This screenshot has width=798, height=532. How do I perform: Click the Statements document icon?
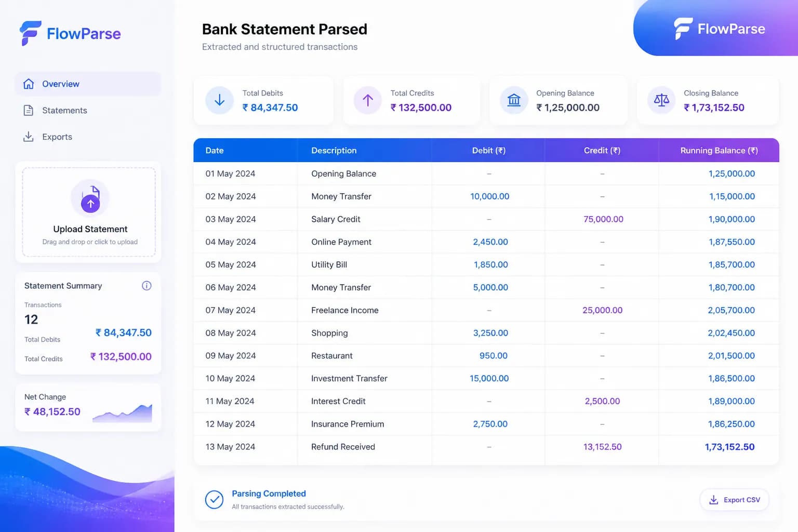coord(29,110)
